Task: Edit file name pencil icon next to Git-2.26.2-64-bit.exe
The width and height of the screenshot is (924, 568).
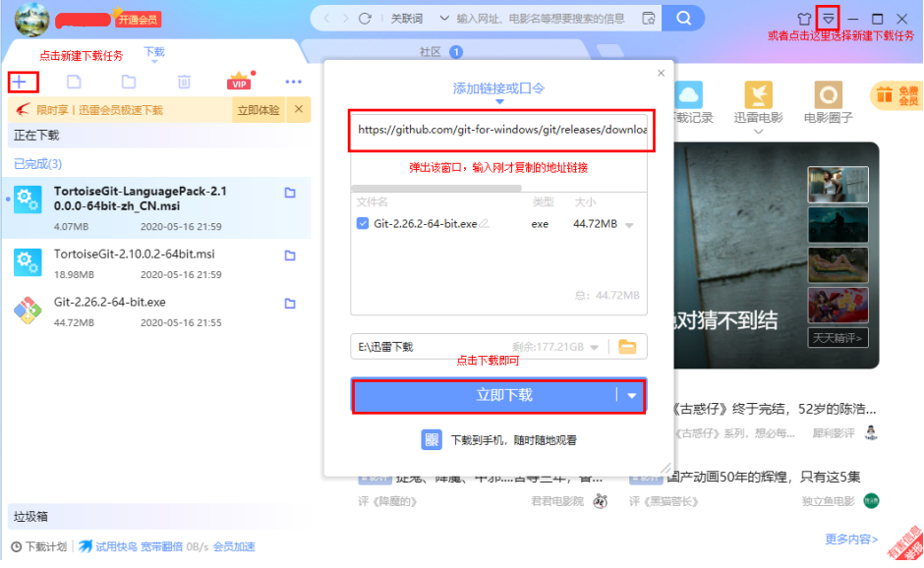Action: coord(484,224)
